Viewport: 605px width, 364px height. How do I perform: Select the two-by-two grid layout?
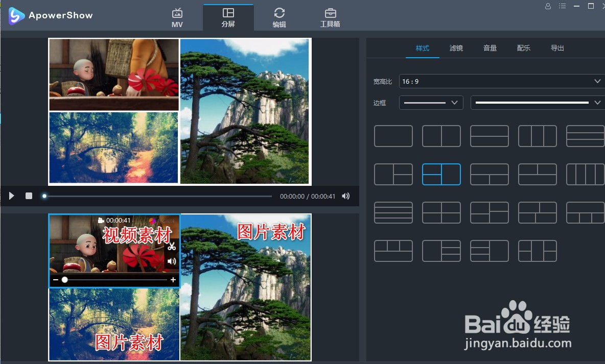pos(441,212)
